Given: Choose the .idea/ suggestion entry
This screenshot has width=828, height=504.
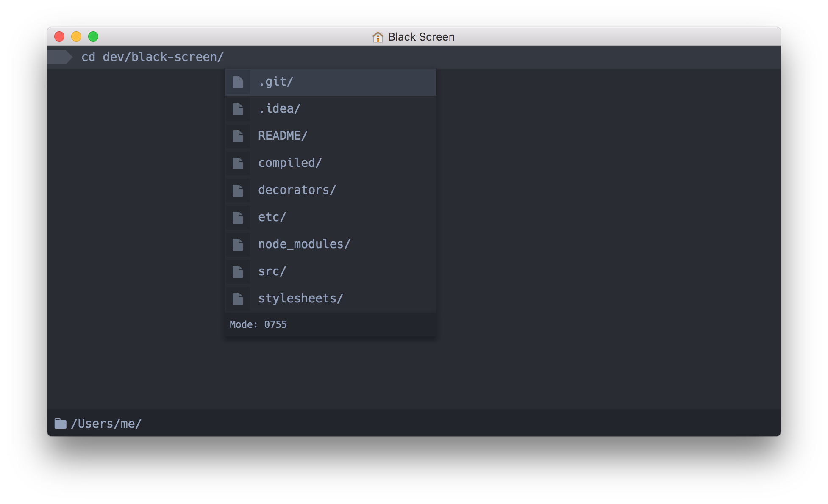Looking at the screenshot, I should pyautogui.click(x=279, y=109).
